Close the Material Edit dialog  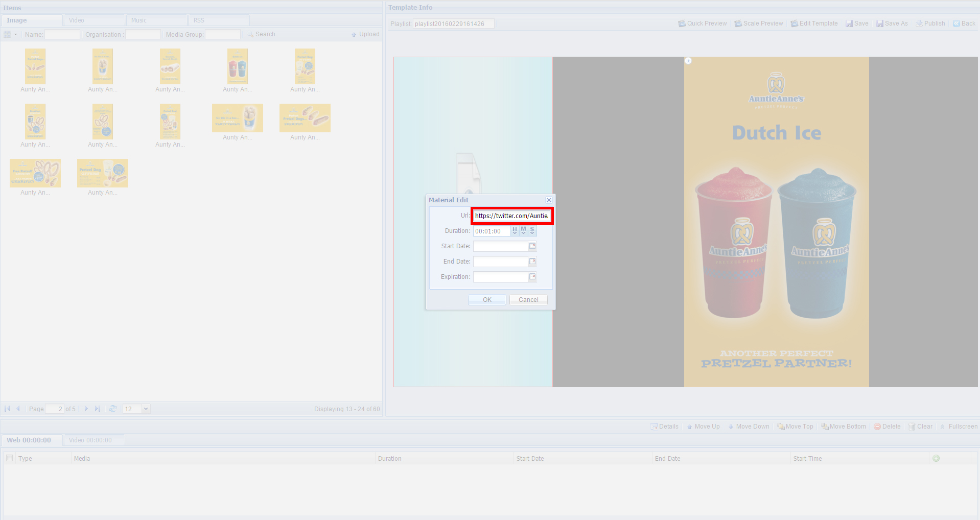[549, 200]
